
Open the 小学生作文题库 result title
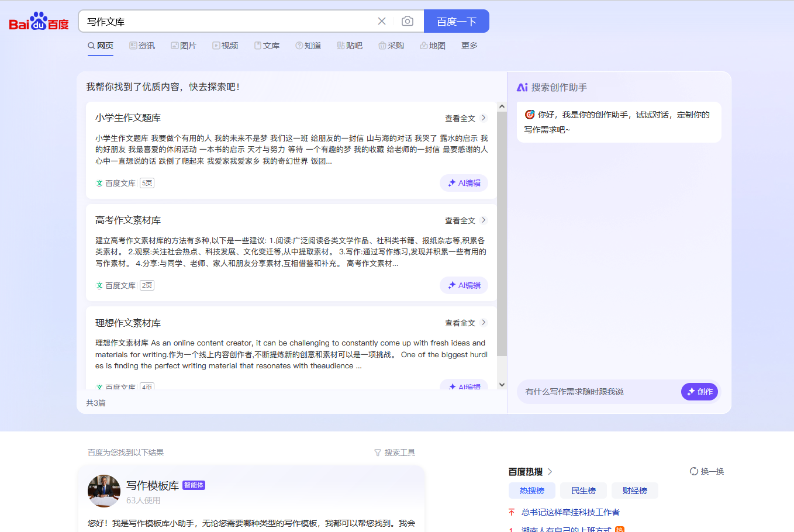click(128, 118)
